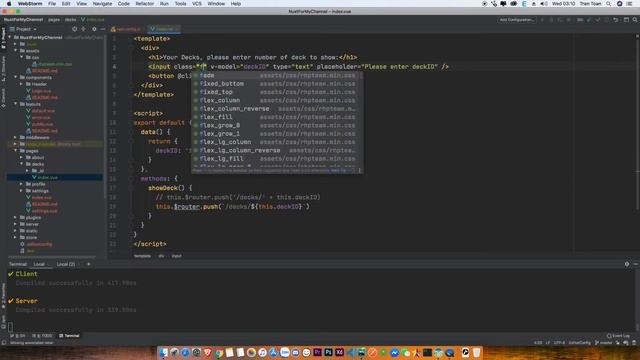Click the Search Everywhere magnifier in WebStorm toolbar
The width and height of the screenshot is (640, 360).
click(x=635, y=20)
